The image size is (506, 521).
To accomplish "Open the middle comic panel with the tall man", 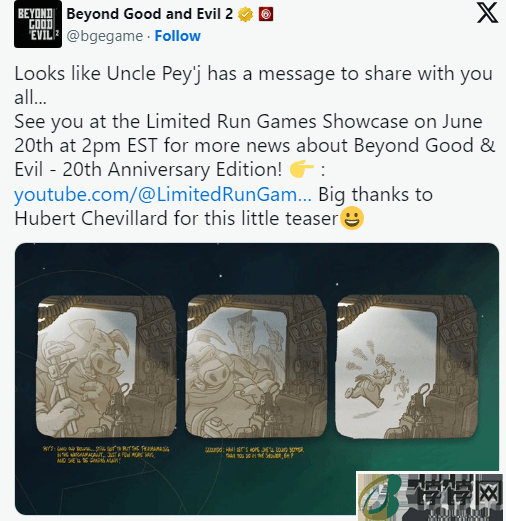I will 256,366.
